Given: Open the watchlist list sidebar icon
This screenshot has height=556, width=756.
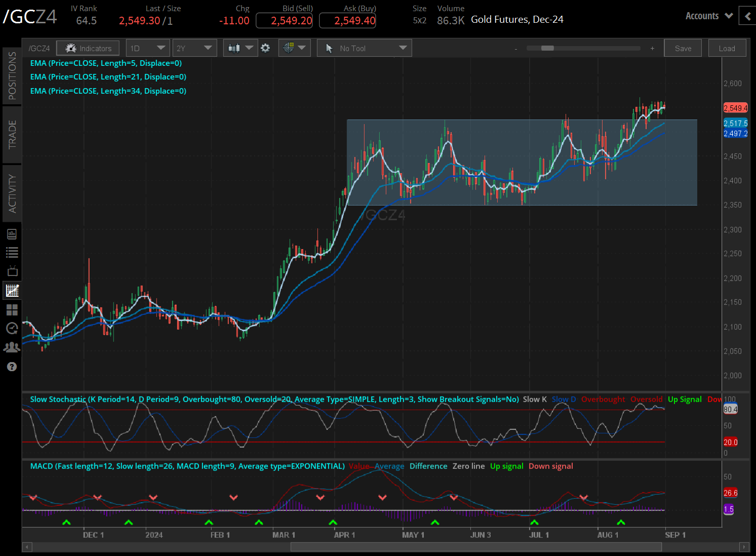Looking at the screenshot, I should pos(12,252).
